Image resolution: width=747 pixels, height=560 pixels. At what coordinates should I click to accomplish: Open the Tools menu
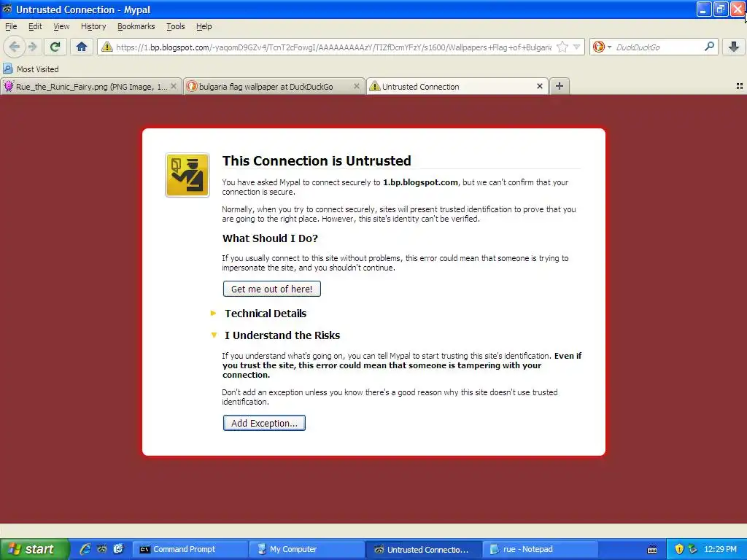tap(175, 26)
